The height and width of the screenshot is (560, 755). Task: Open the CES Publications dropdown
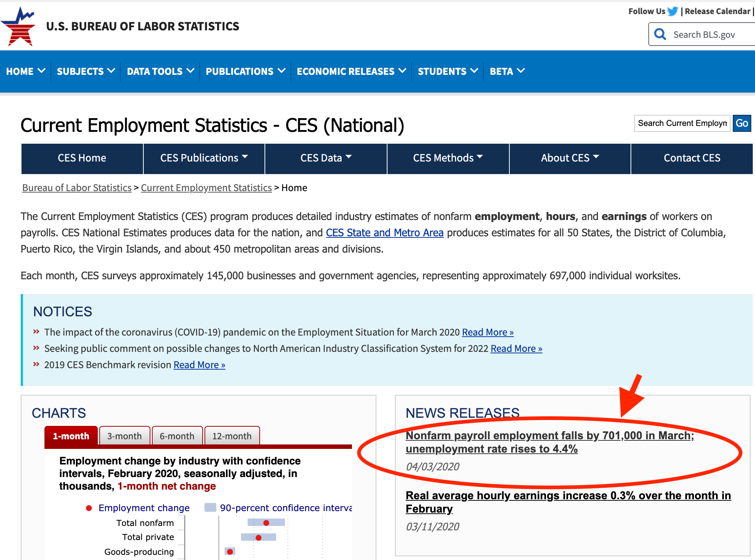pos(204,159)
